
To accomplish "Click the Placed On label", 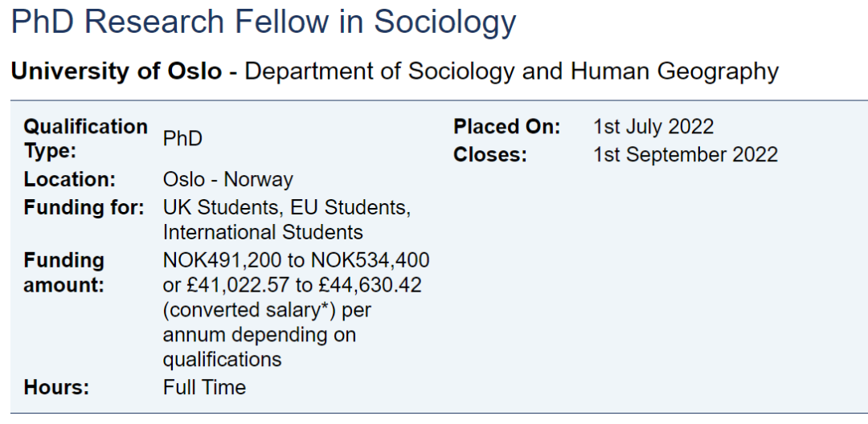I will 506,127.
